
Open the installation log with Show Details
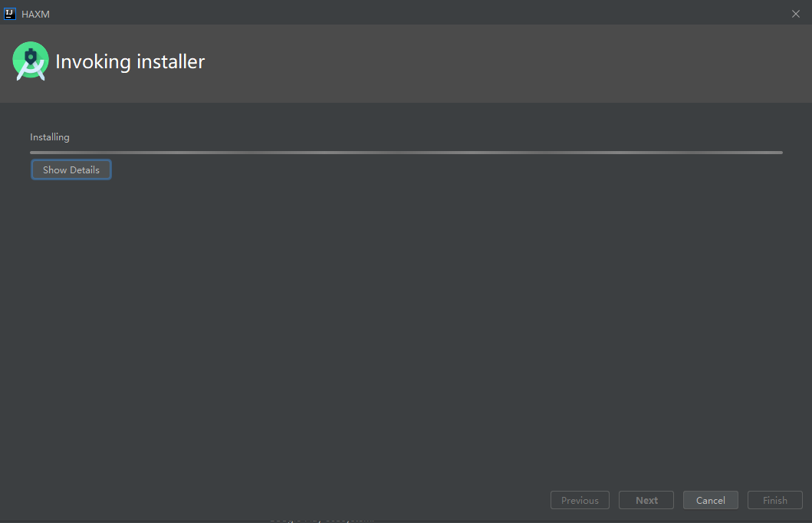tap(71, 169)
